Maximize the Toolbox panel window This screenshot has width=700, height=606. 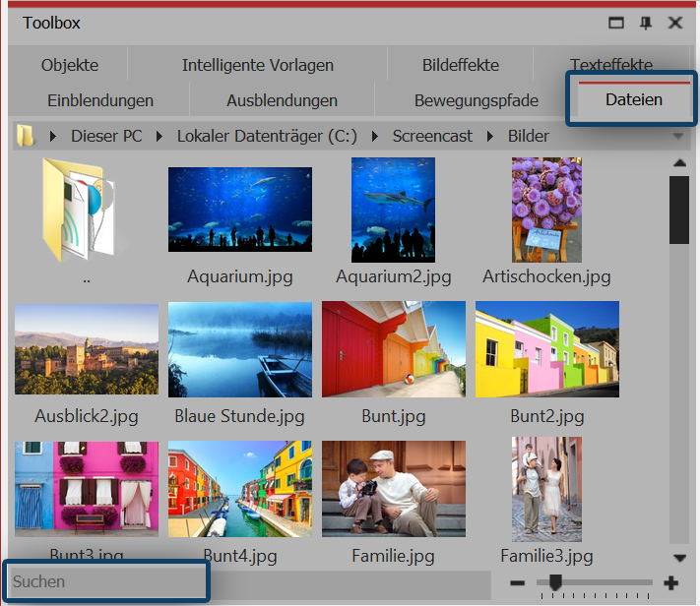pos(616,23)
